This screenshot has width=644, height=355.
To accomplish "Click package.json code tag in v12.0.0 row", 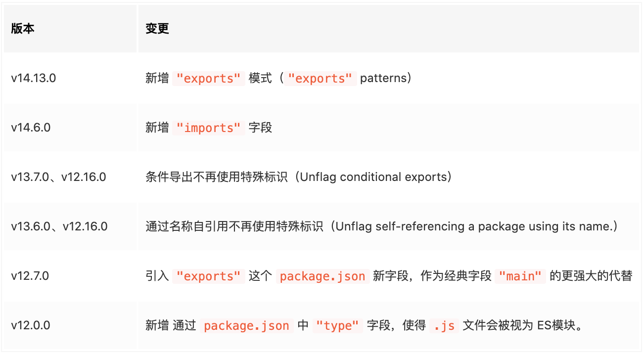I will [x=246, y=326].
